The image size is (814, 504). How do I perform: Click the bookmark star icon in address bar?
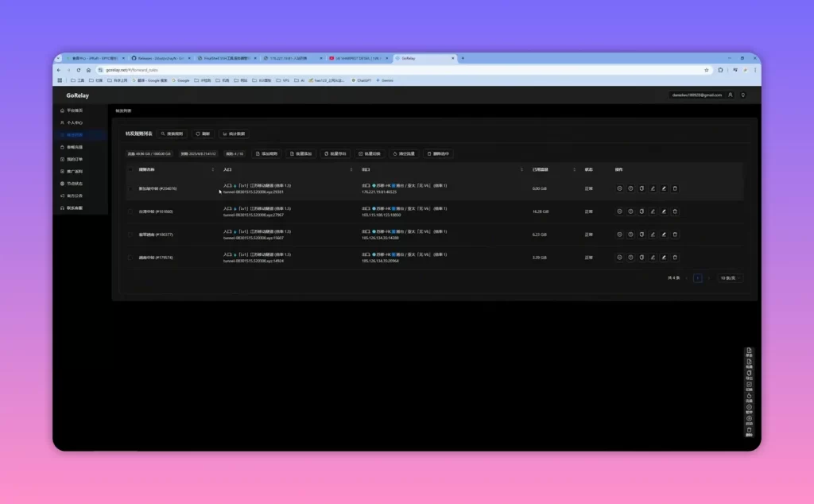707,70
